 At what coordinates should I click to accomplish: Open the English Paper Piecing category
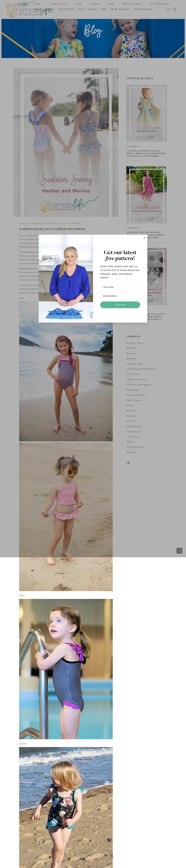tap(136, 379)
